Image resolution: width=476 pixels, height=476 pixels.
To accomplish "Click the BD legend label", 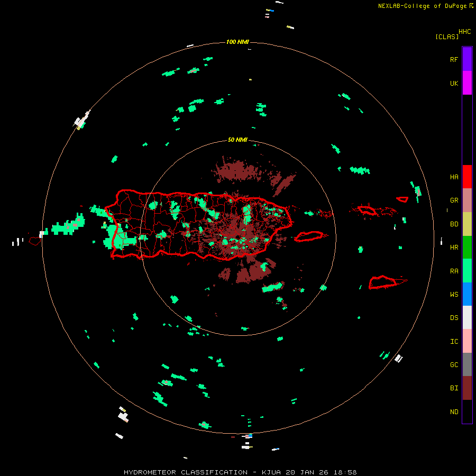I will (454, 224).
